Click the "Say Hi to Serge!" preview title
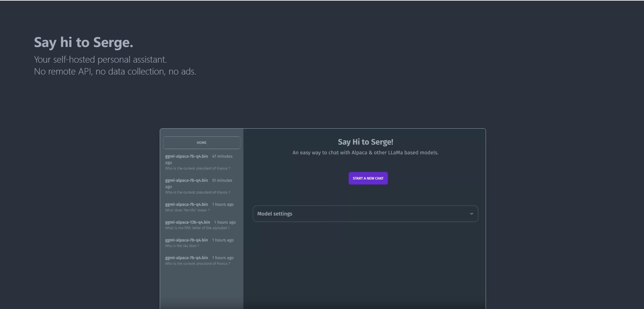Image resolution: width=644 pixels, height=309 pixels. click(365, 142)
